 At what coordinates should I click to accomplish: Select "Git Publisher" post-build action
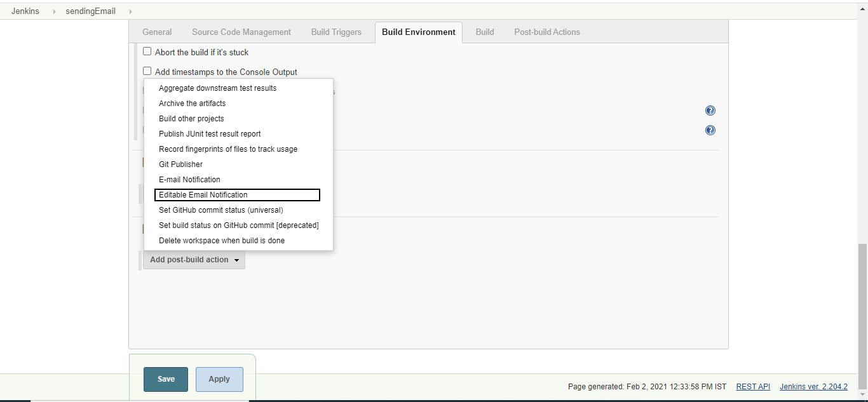pyautogui.click(x=180, y=164)
